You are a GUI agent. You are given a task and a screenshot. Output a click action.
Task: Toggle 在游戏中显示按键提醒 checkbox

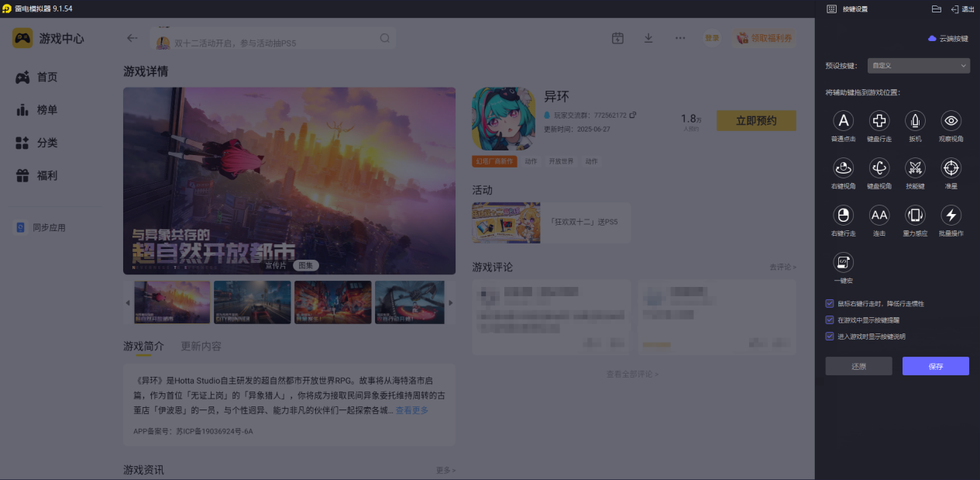pos(830,319)
